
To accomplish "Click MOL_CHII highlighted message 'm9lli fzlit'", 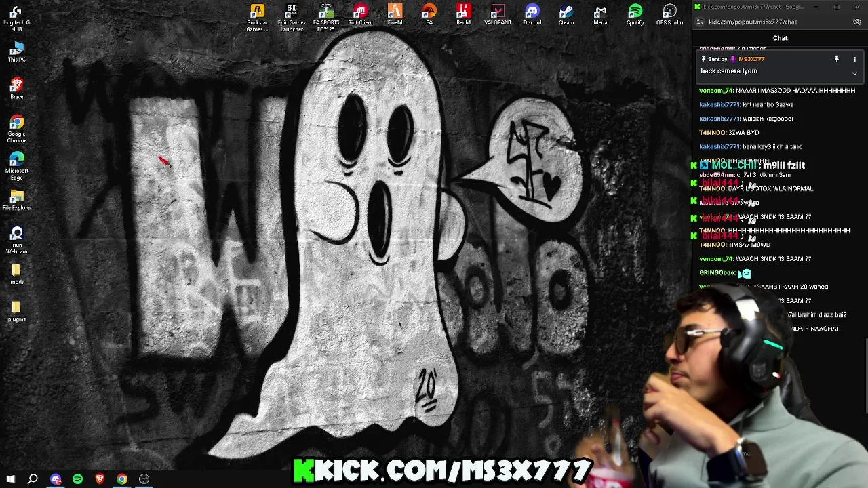I will coord(783,165).
